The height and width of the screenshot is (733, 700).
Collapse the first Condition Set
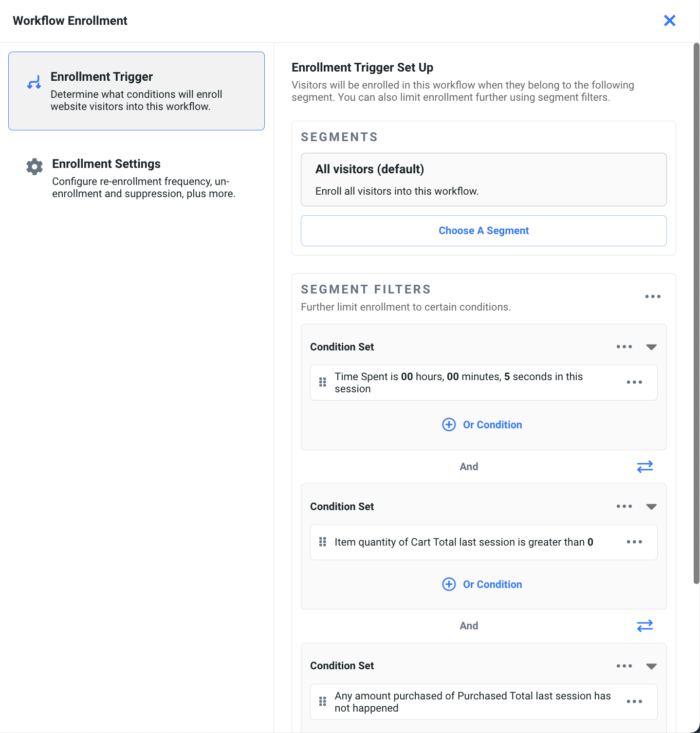(651, 347)
